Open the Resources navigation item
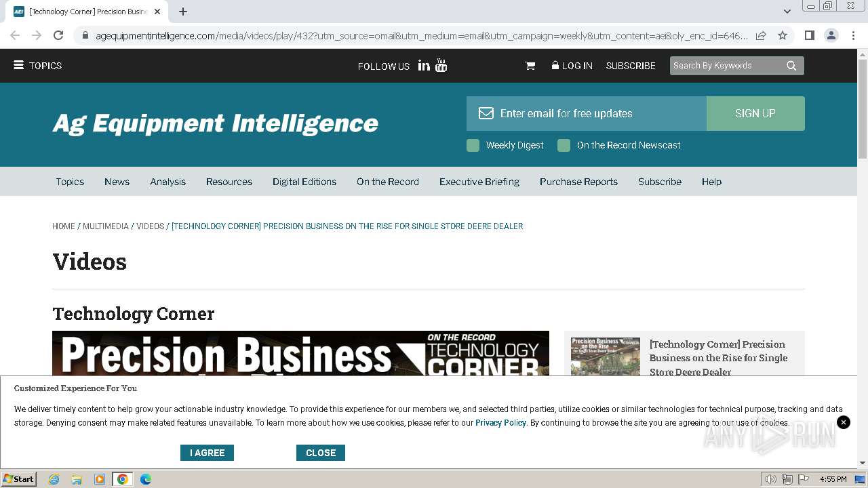The image size is (868, 488). [229, 182]
